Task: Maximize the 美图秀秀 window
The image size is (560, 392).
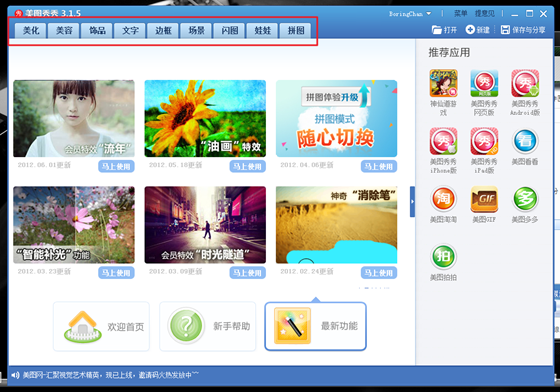Action: (x=530, y=14)
